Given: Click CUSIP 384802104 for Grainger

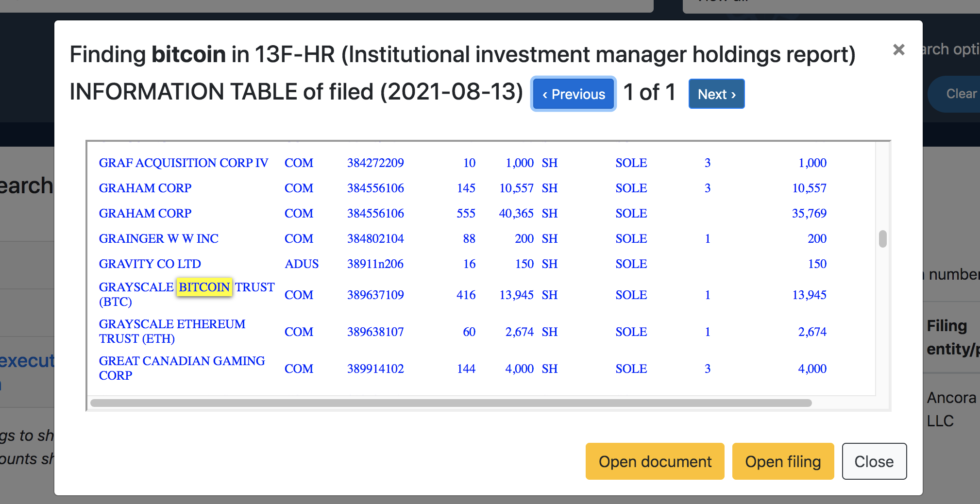Looking at the screenshot, I should [x=375, y=238].
